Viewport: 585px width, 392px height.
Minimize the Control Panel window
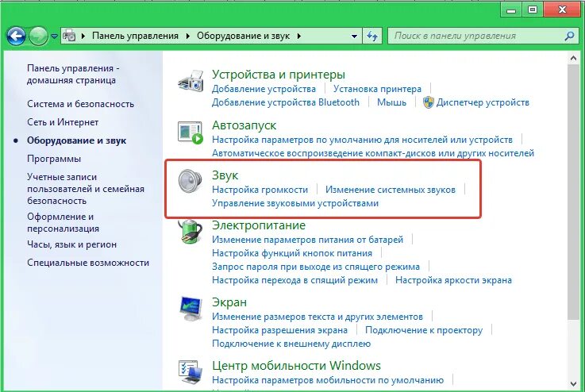[511, 10]
